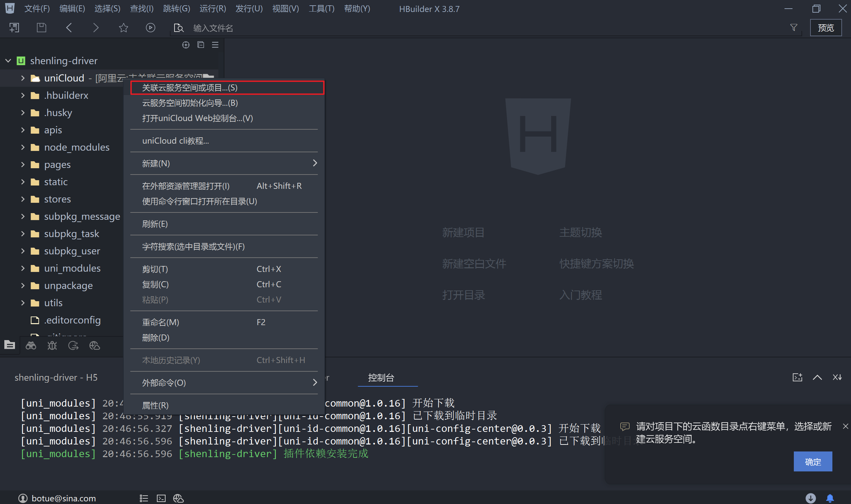The width and height of the screenshot is (851, 504).
Task: Open the binoculars search panel icon
Action: pyautogui.click(x=31, y=346)
